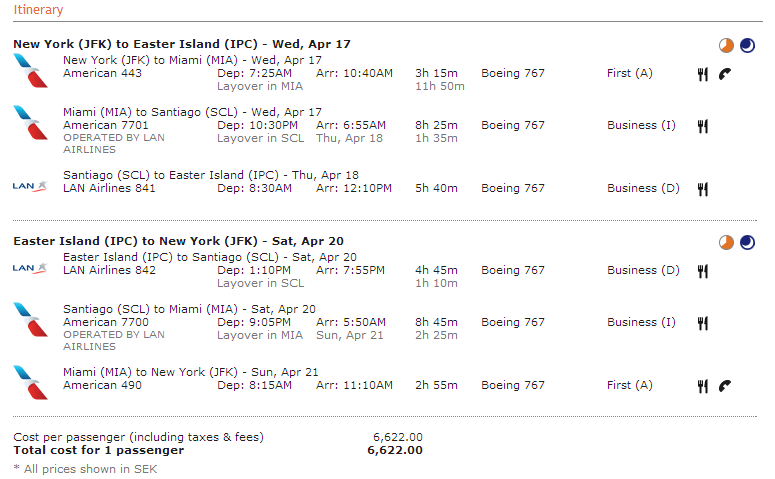Click the LAN logo beside flight 842
775x479 pixels.
point(30,268)
